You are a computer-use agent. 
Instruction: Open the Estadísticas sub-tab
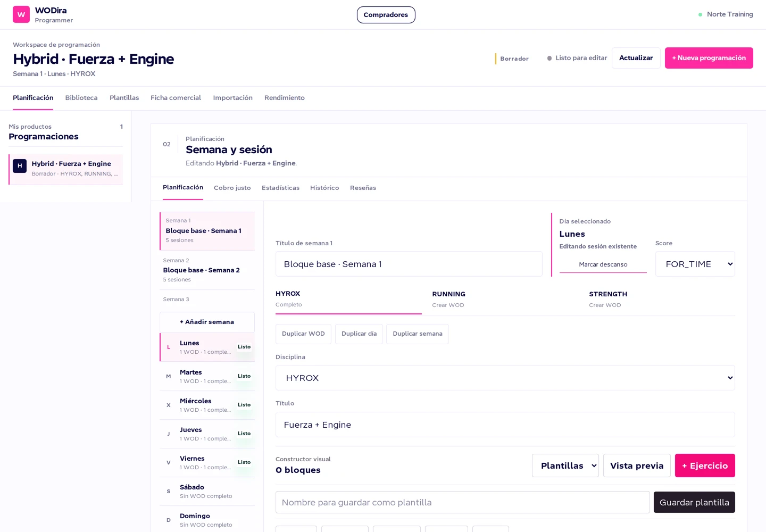[280, 188]
